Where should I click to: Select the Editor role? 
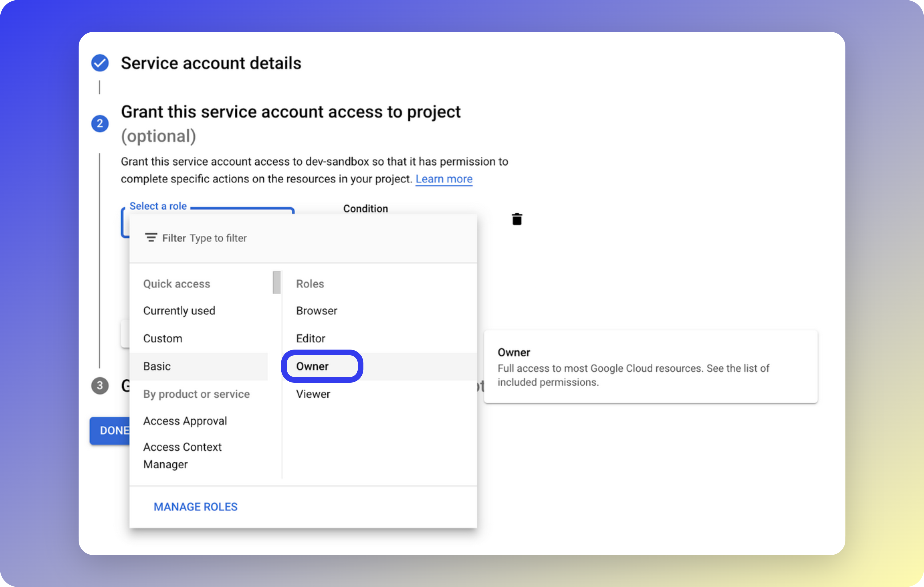click(x=310, y=339)
